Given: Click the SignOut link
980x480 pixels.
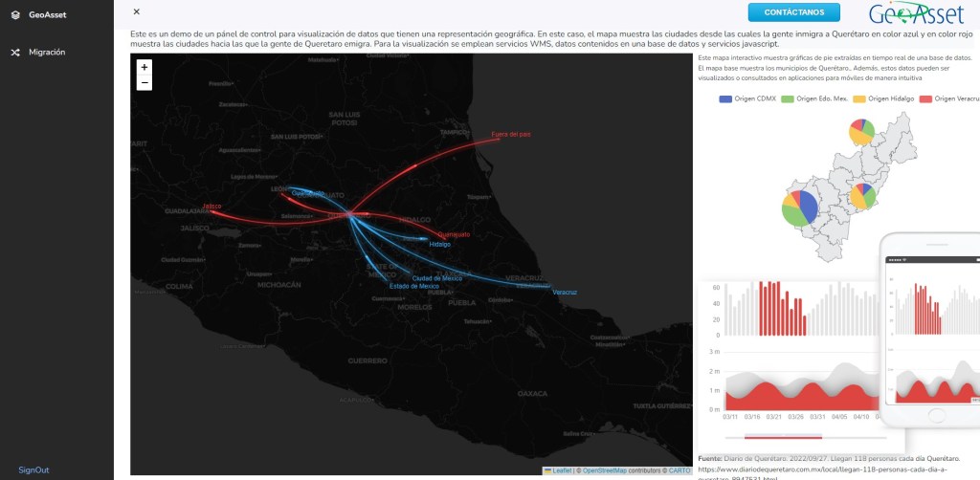Looking at the screenshot, I should tap(33, 469).
